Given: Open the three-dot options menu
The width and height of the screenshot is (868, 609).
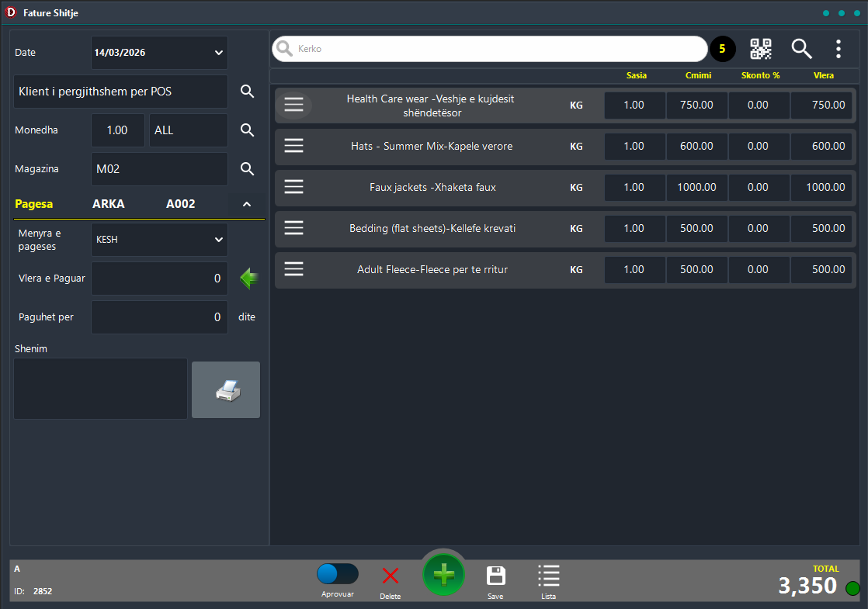Looking at the screenshot, I should click(838, 49).
